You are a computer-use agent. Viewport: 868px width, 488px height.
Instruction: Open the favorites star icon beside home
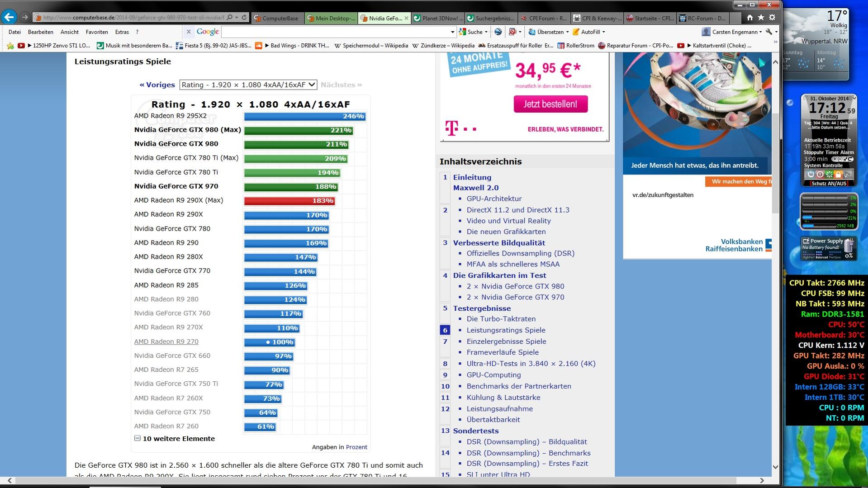tap(761, 18)
